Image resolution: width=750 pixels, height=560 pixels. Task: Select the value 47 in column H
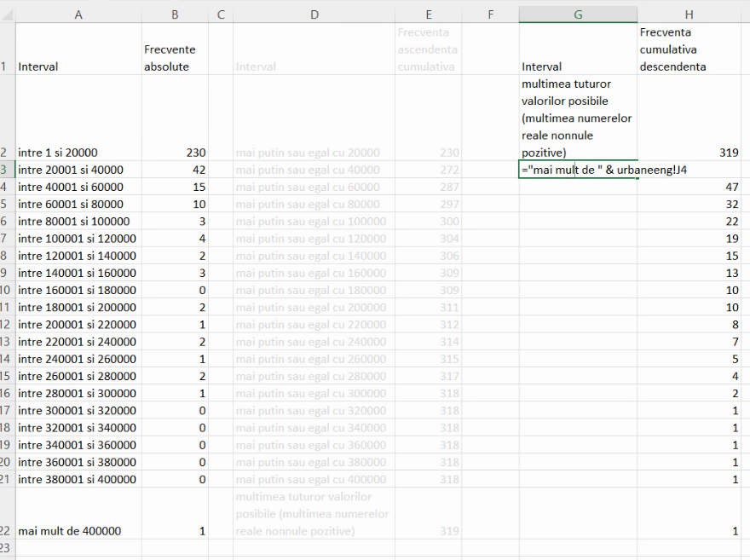(689, 187)
